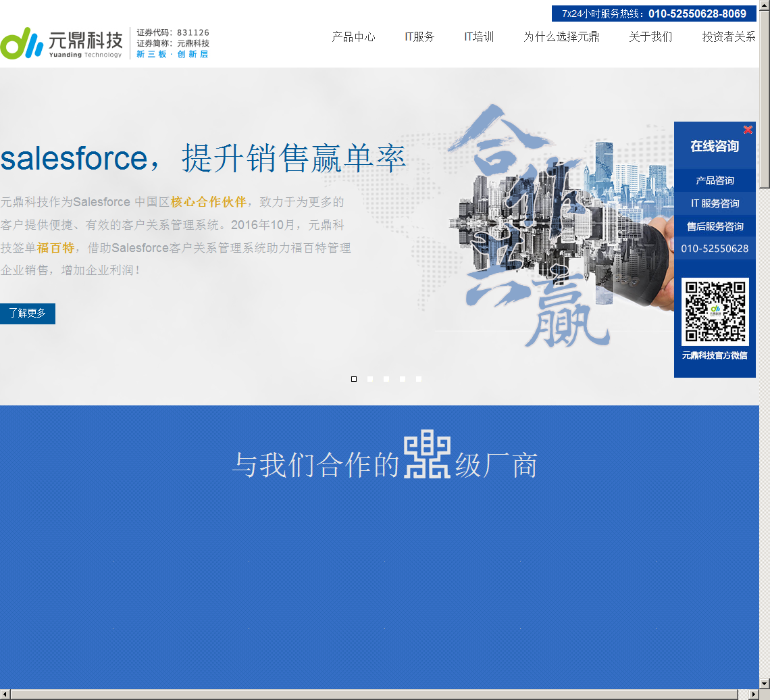
Task: Select fifth carousel slide dot
Action: [x=418, y=379]
